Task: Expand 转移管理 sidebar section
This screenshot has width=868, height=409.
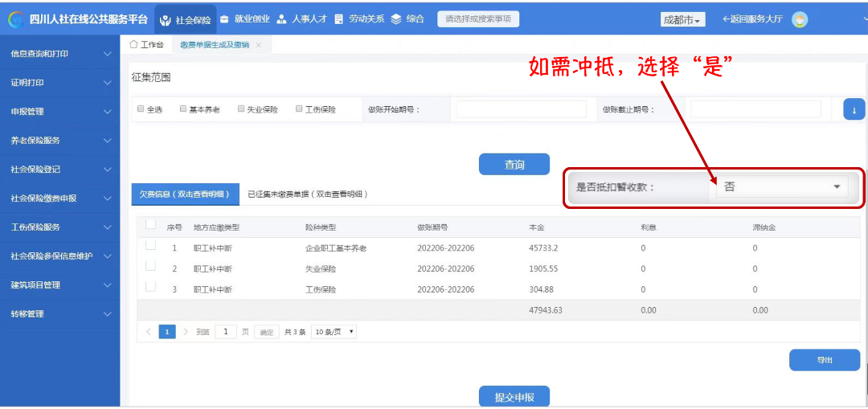Action: pyautogui.click(x=59, y=314)
